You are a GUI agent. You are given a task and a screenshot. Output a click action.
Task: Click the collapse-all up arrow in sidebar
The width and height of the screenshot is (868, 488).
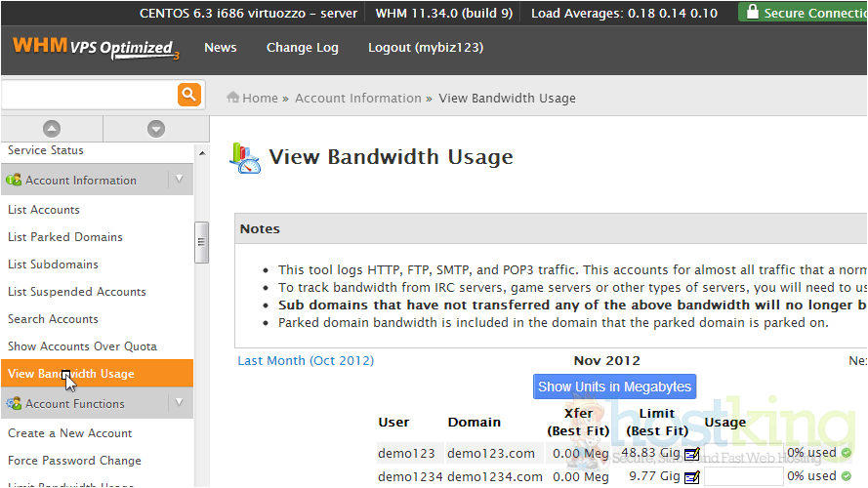[52, 129]
